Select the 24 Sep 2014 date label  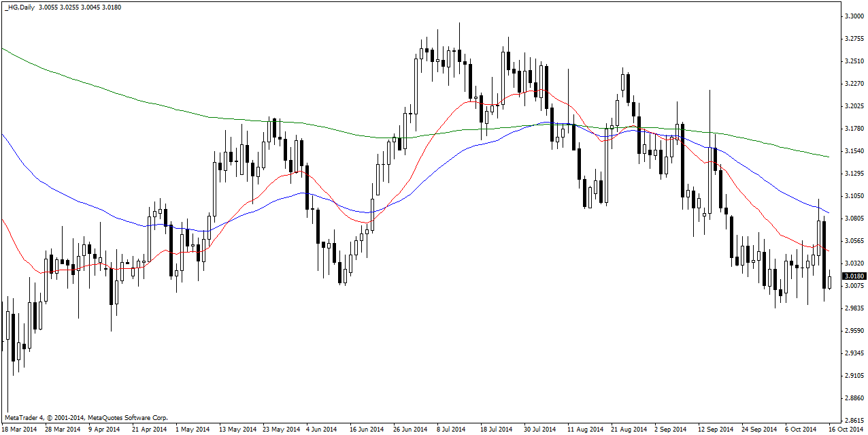pyautogui.click(x=759, y=430)
